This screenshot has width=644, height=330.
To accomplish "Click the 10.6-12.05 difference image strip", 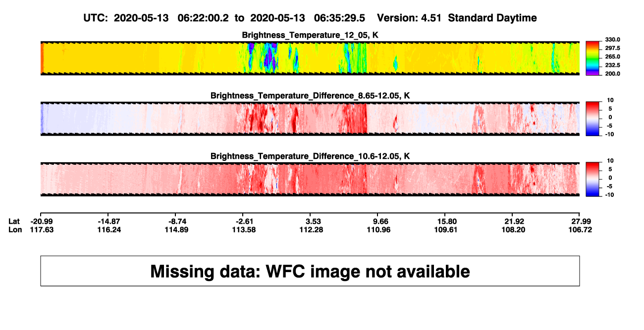I will [310, 179].
